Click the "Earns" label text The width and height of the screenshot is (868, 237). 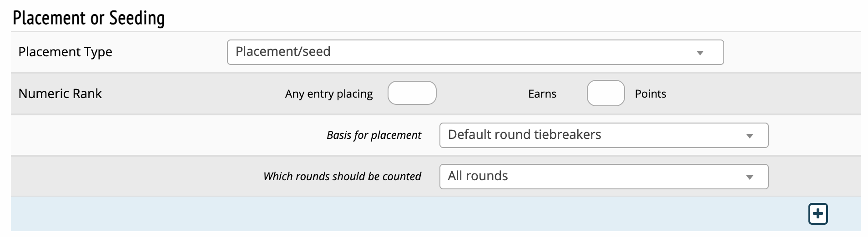pos(542,94)
